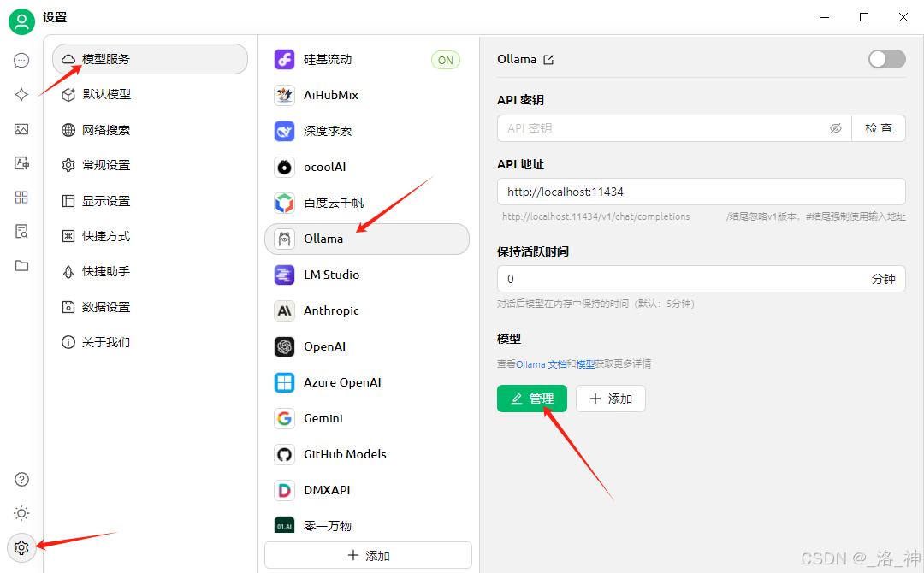
Task: Select the GitHub Models provider name
Action: click(345, 455)
